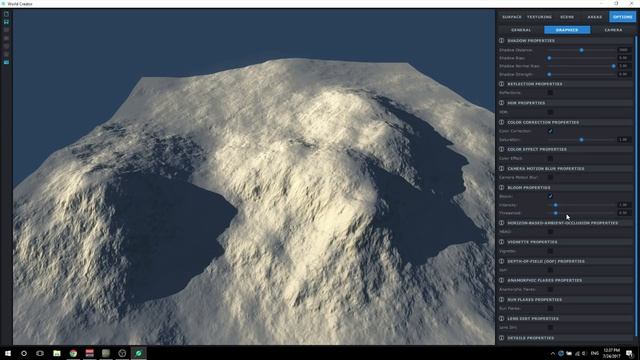Click the Bloom Intensity value field

pos(623,205)
